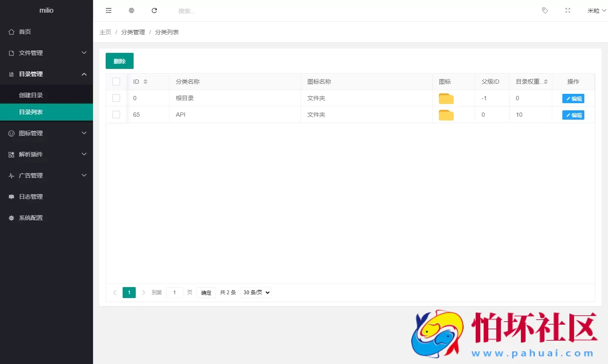Image resolution: width=608 pixels, height=364 pixels.
Task: Check the checkbox for the 根目录 row
Action: click(116, 98)
